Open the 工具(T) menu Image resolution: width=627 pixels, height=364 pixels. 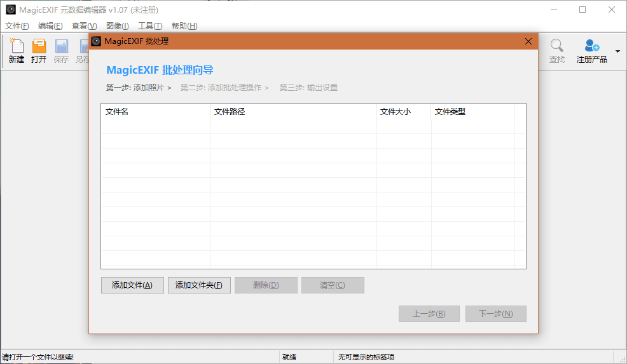(150, 26)
